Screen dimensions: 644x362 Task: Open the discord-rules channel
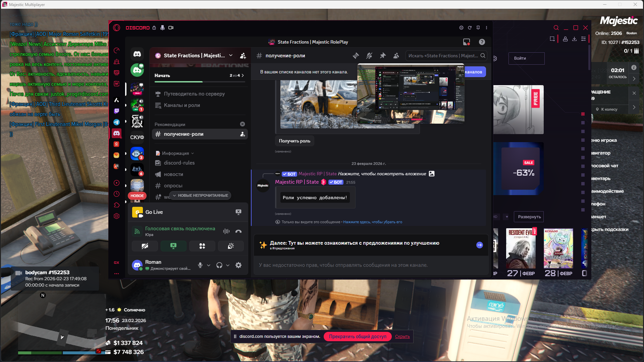[x=179, y=163]
